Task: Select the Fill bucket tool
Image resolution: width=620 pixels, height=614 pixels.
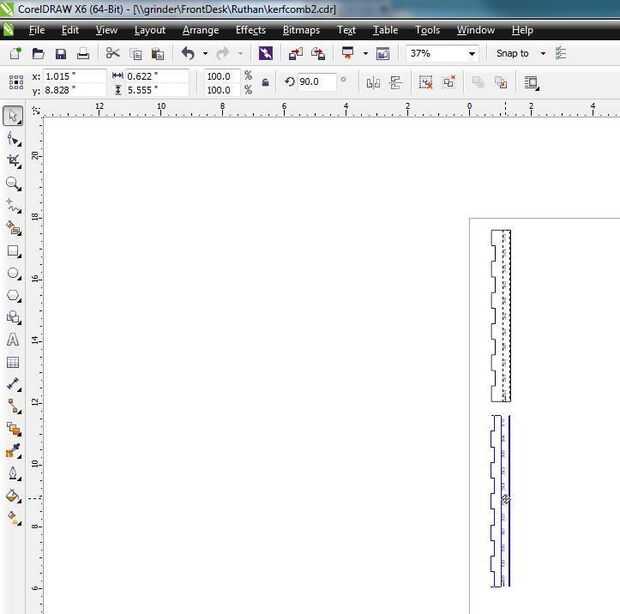Action: [x=13, y=495]
